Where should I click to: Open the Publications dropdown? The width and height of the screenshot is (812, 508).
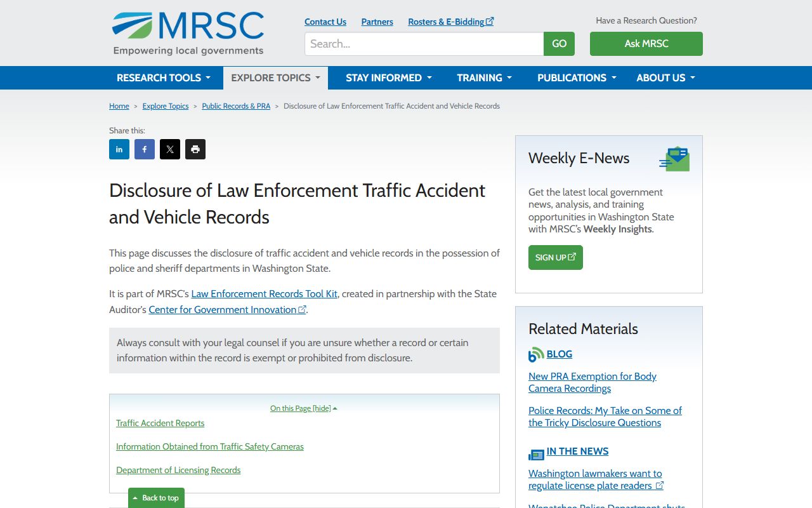click(x=577, y=77)
